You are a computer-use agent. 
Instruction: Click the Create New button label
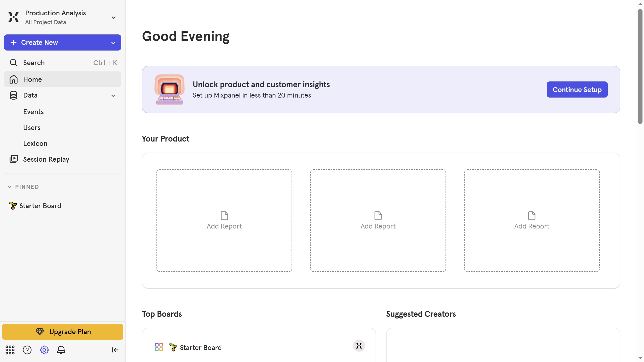pyautogui.click(x=39, y=42)
